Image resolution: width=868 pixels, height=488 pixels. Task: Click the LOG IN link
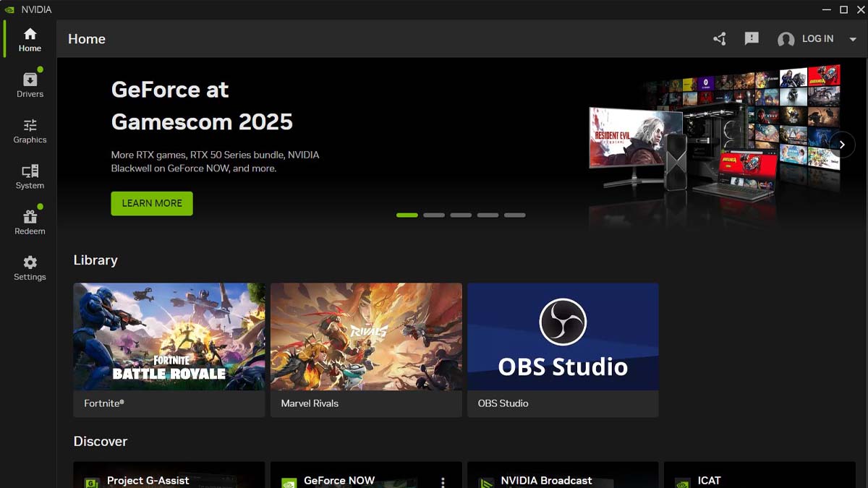coord(817,39)
